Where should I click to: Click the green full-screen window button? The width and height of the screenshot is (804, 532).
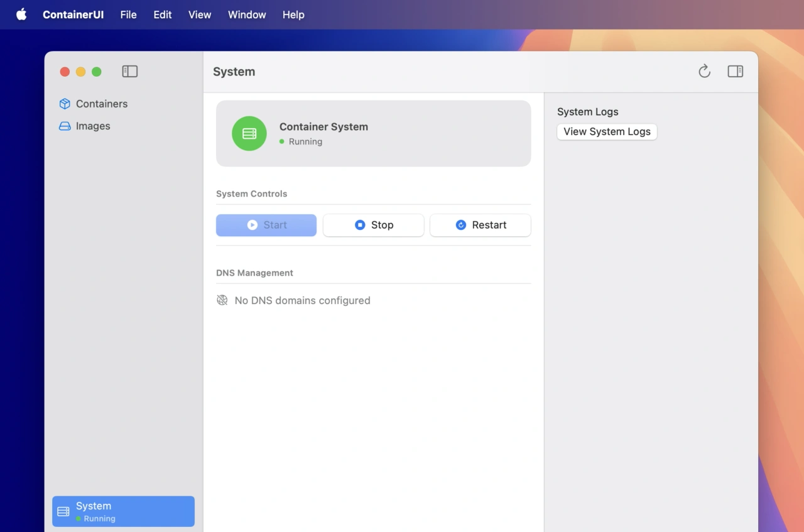coord(97,72)
